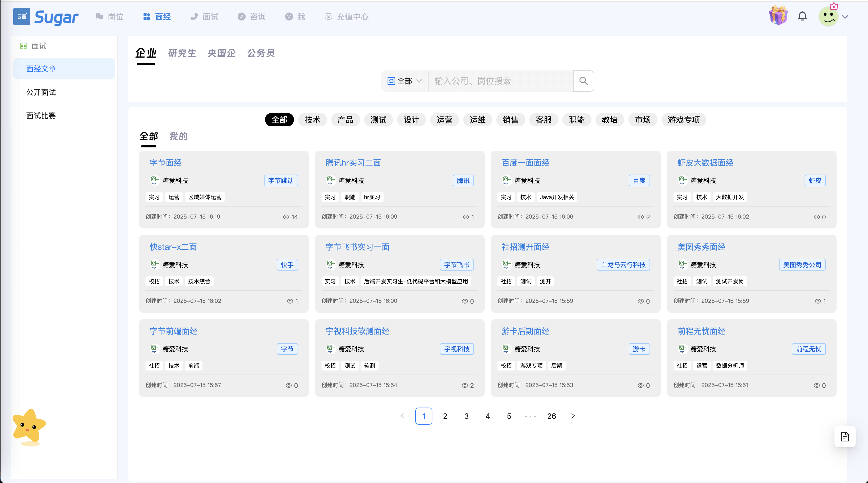Open the 全部 search scope dropdown
Screen dimensions: 868x483
(404, 81)
